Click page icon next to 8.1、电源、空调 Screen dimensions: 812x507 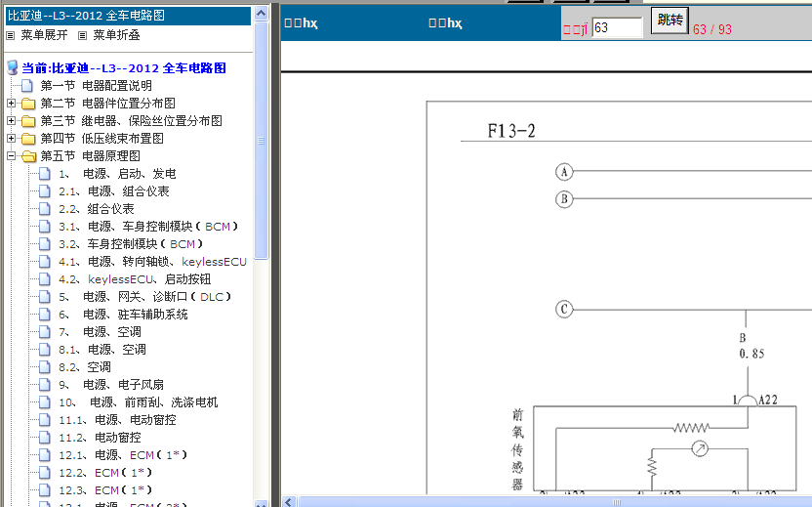45,350
